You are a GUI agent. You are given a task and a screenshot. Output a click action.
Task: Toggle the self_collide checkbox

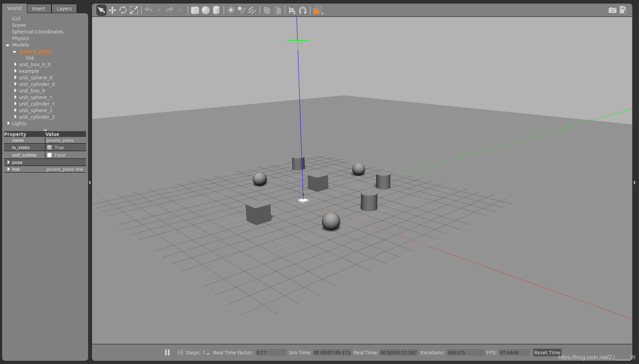pyautogui.click(x=49, y=155)
